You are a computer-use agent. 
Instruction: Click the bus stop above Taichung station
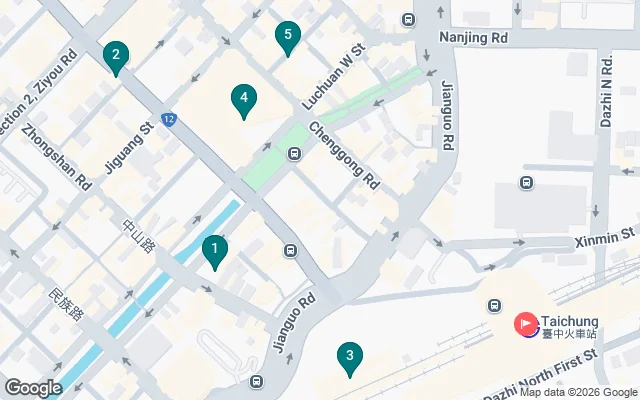tap(494, 305)
